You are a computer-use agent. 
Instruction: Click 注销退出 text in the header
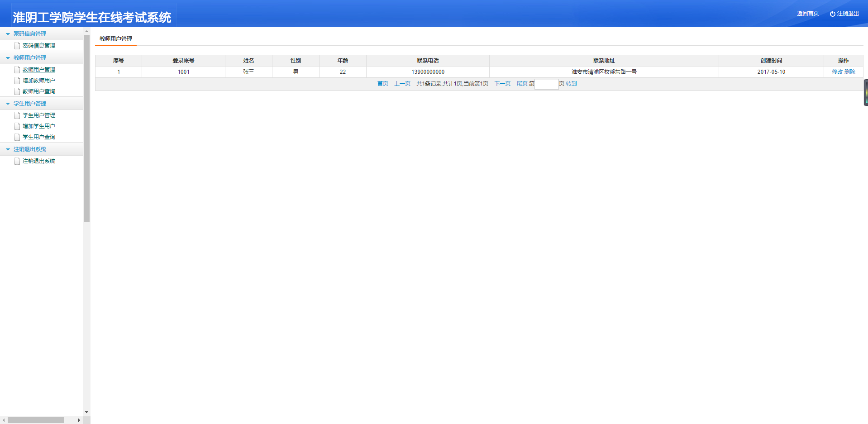click(848, 14)
